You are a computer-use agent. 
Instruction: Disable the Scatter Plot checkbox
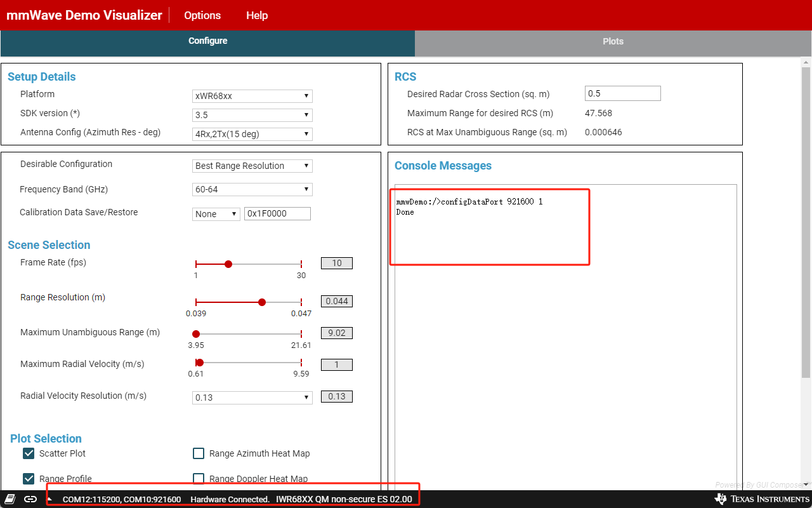[29, 453]
